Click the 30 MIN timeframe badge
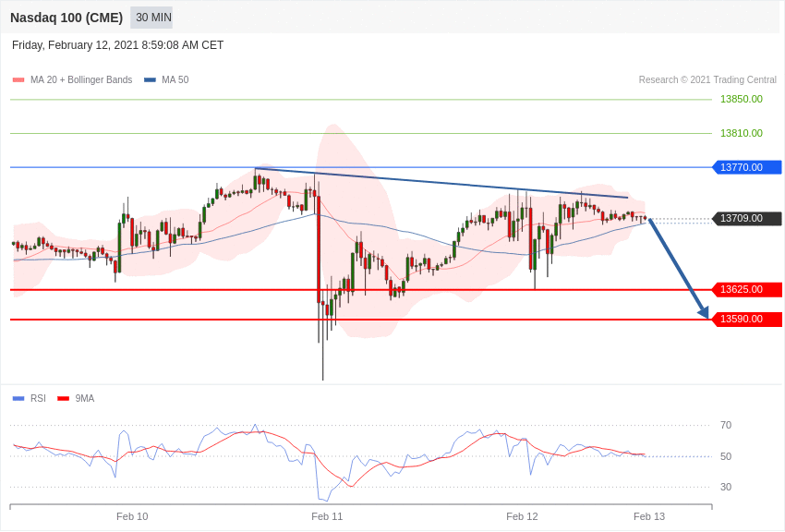The width and height of the screenshot is (785, 532). click(x=151, y=18)
